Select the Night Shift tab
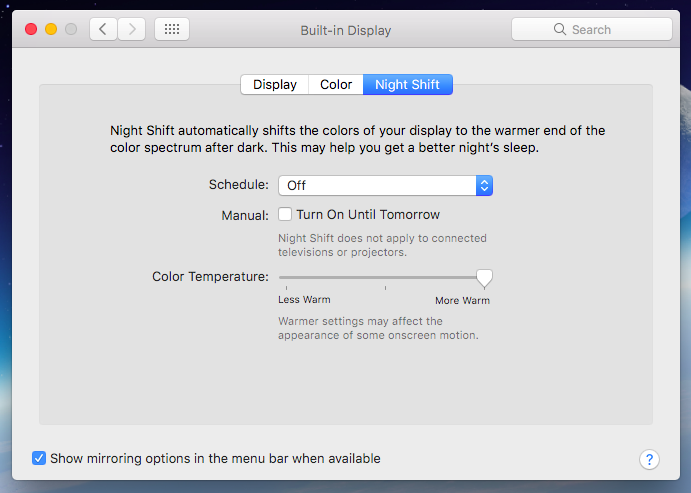The image size is (691, 493). pos(408,85)
